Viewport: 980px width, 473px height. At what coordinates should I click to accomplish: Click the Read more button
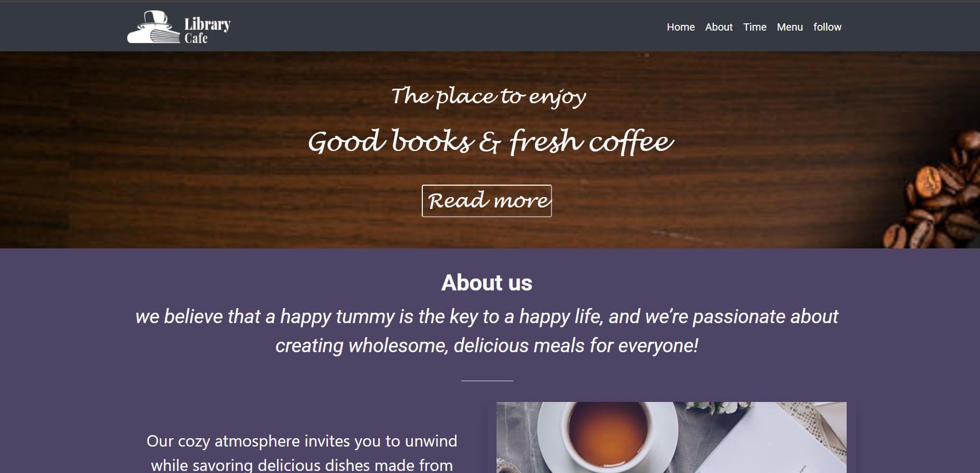click(x=487, y=201)
